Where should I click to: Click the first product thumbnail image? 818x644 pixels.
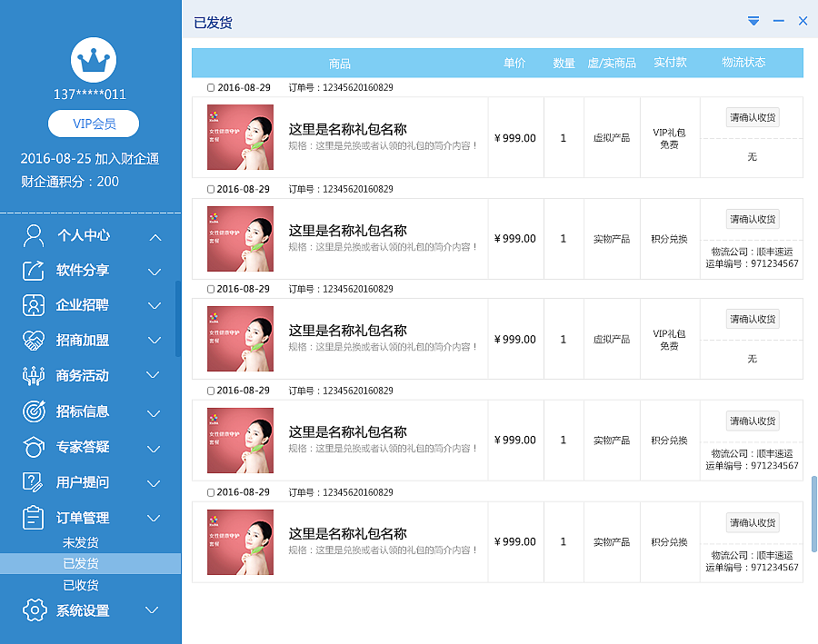pos(240,137)
